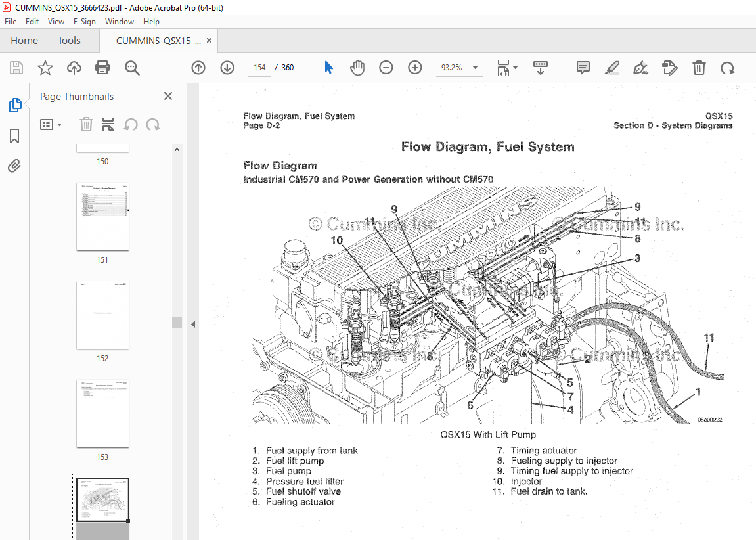Add a sticky note comment
This screenshot has width=756, height=540.
click(x=583, y=68)
